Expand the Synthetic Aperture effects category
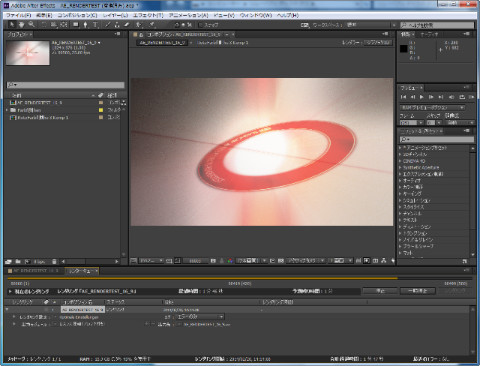 (400, 167)
